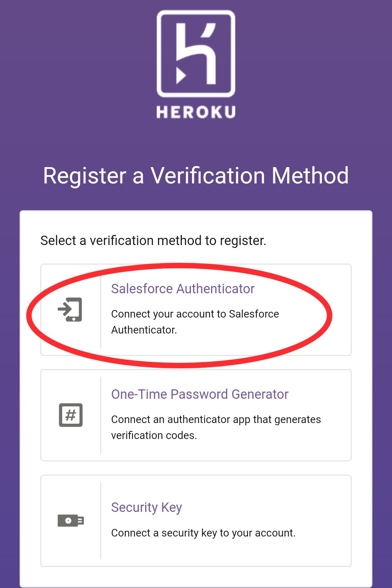Open the Security Key link

click(147, 507)
